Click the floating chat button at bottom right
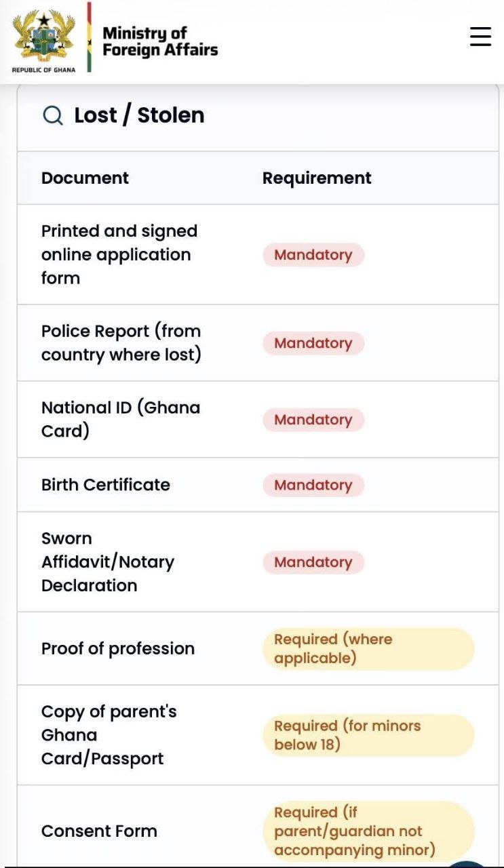Image resolution: width=504 pixels, height=868 pixels. pos(467,863)
